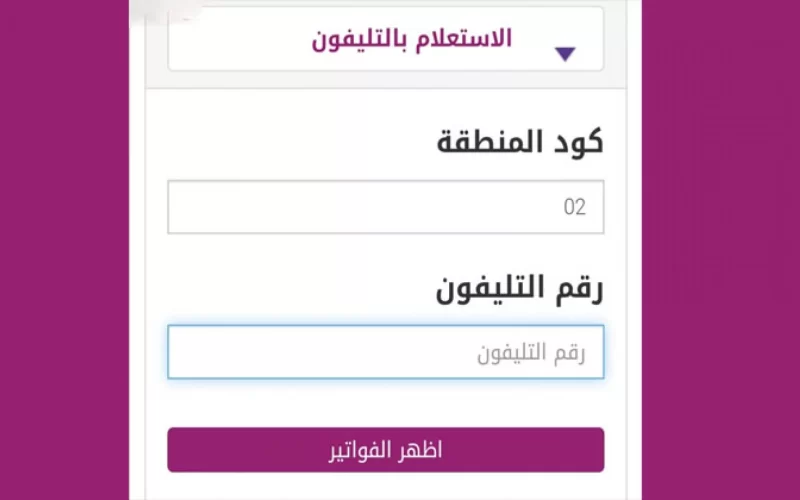Screen dimensions: 800x500
Task: Click the 02 value in area code
Action: 574,208
